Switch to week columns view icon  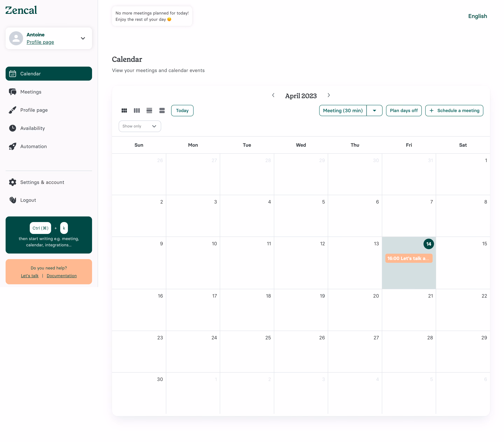point(137,111)
